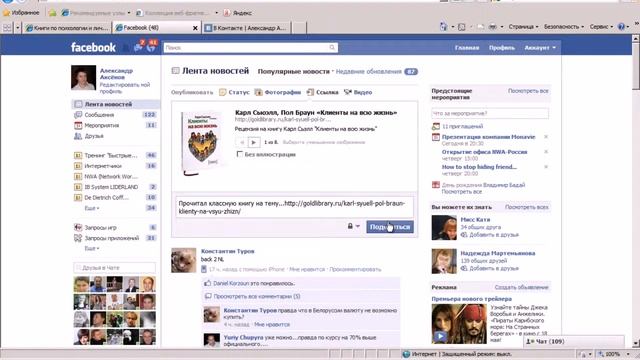Open Константин Туров's profile link

click(x=228, y=251)
